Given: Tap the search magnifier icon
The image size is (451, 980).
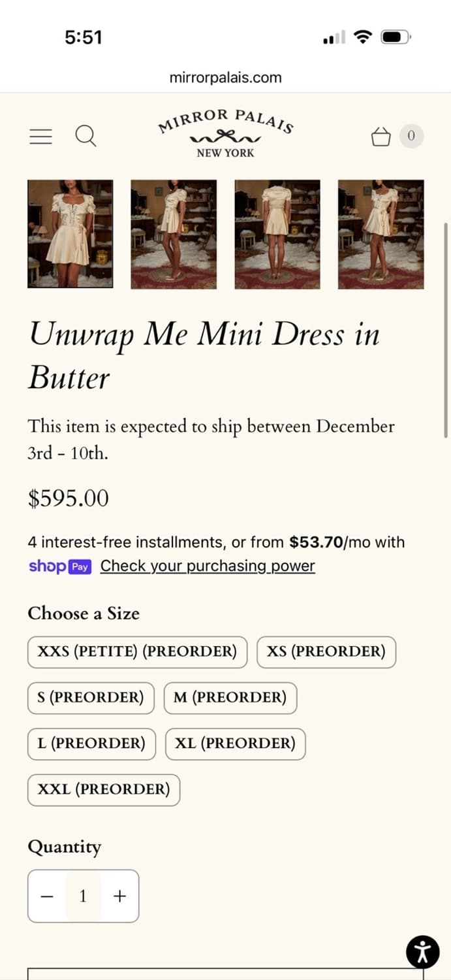Looking at the screenshot, I should pos(86,136).
